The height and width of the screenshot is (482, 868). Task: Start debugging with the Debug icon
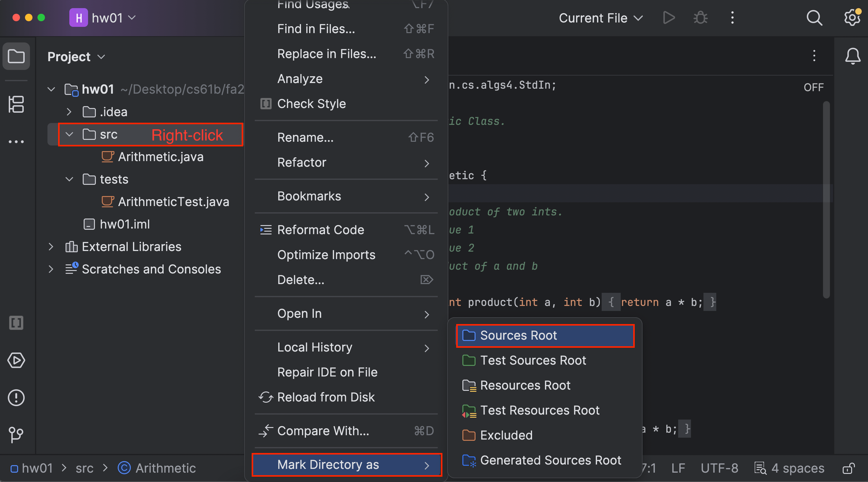[700, 18]
